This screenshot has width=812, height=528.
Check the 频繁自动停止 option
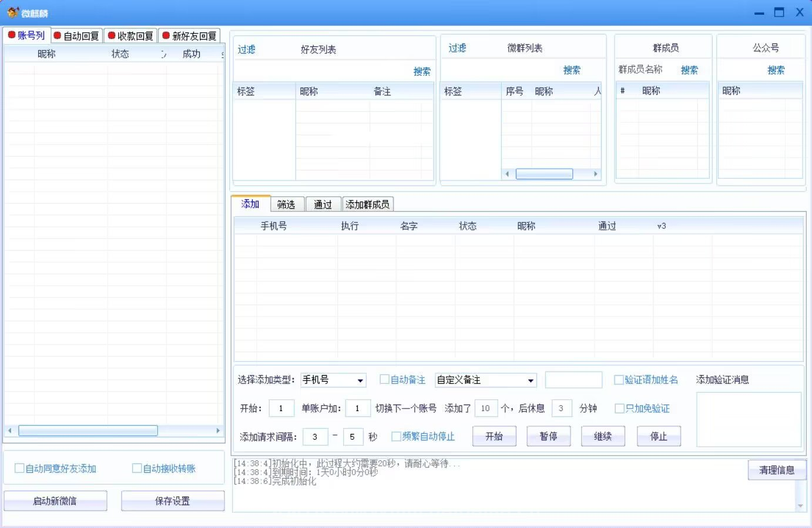396,436
